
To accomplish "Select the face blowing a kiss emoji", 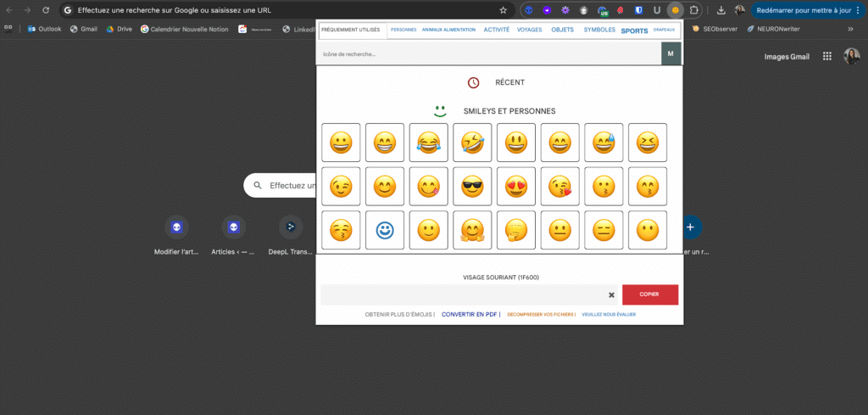I will (x=559, y=186).
